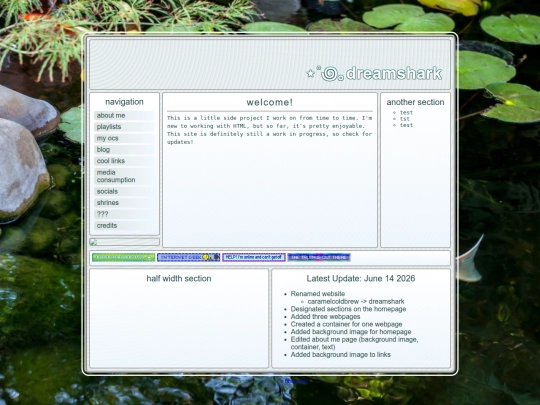Image resolution: width=540 pixels, height=405 pixels.
Task: Visit the blog page
Action: point(124,149)
